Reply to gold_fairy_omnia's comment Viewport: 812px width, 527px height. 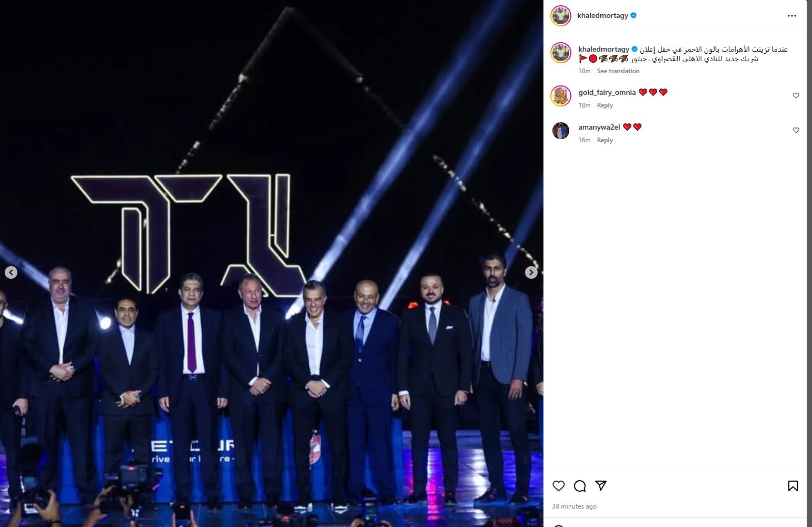click(x=605, y=105)
